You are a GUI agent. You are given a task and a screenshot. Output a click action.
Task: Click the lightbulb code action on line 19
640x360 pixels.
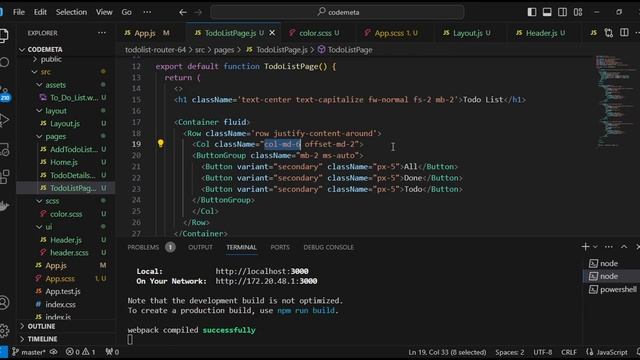(x=160, y=143)
